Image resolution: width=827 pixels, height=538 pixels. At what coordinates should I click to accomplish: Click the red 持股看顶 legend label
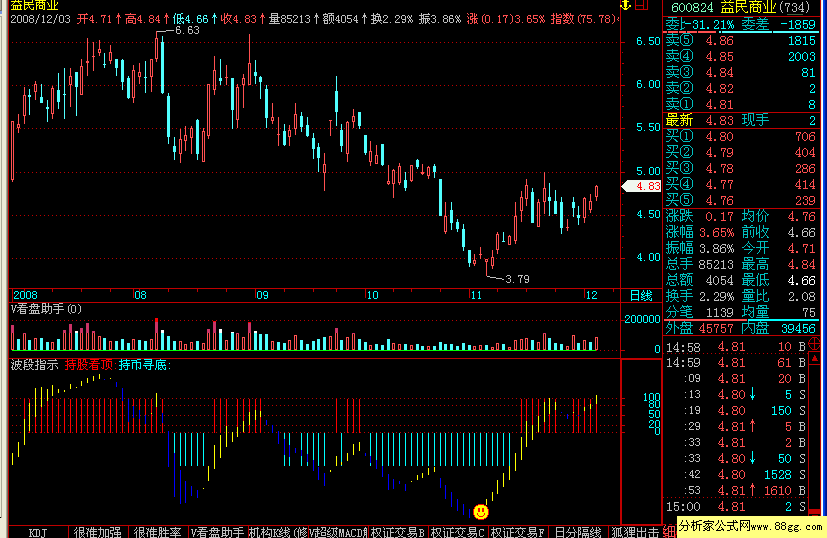tap(90, 365)
